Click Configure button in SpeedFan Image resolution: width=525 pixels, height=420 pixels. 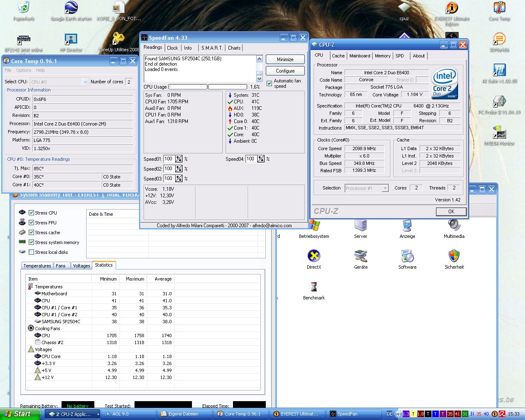coord(285,71)
